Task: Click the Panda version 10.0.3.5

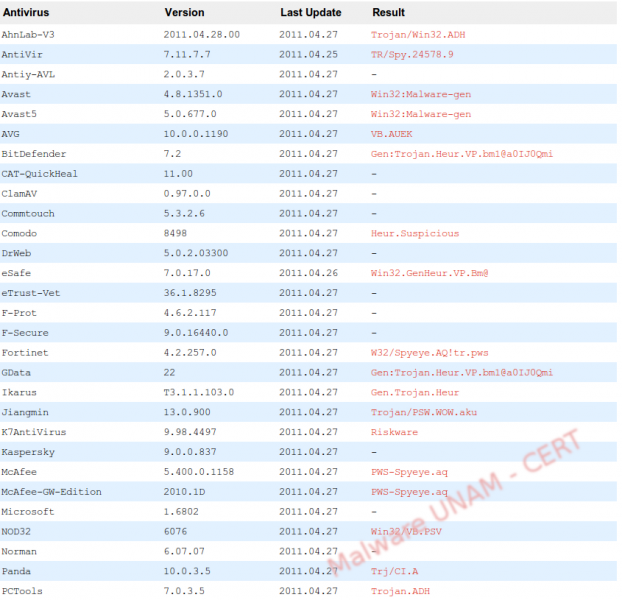Action: (x=187, y=571)
